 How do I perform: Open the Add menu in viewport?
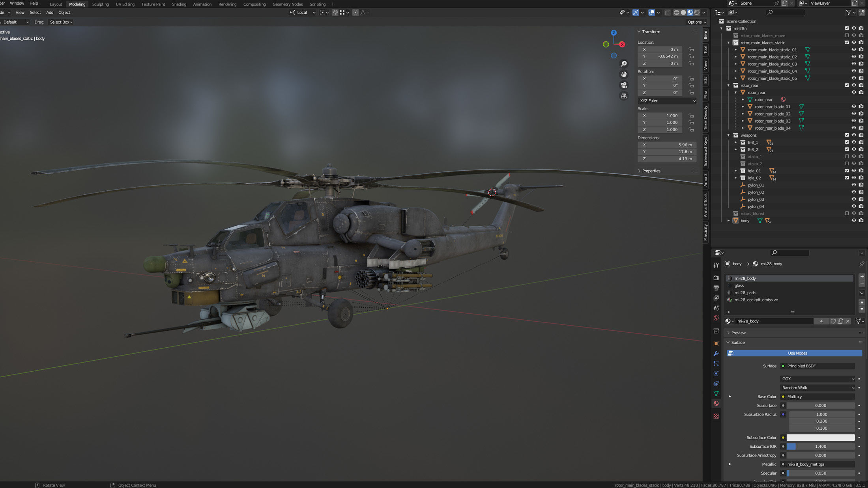[50, 13]
